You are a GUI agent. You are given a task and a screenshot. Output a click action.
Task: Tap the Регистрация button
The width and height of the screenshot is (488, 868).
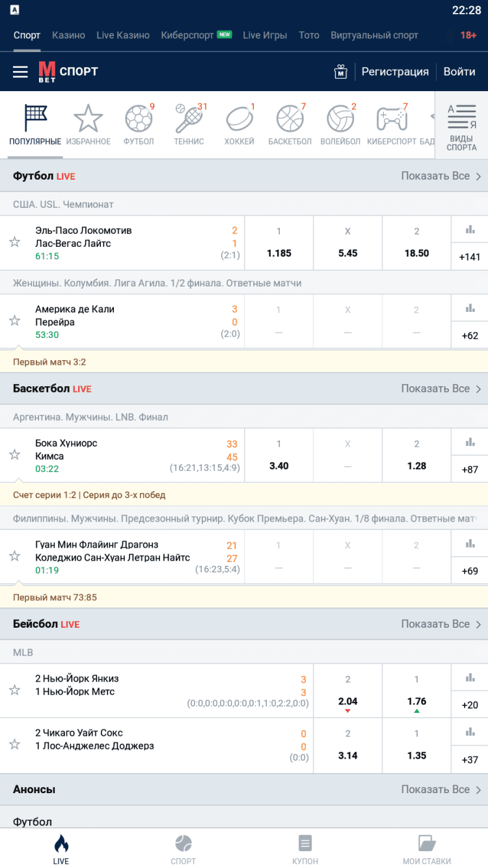(x=395, y=72)
